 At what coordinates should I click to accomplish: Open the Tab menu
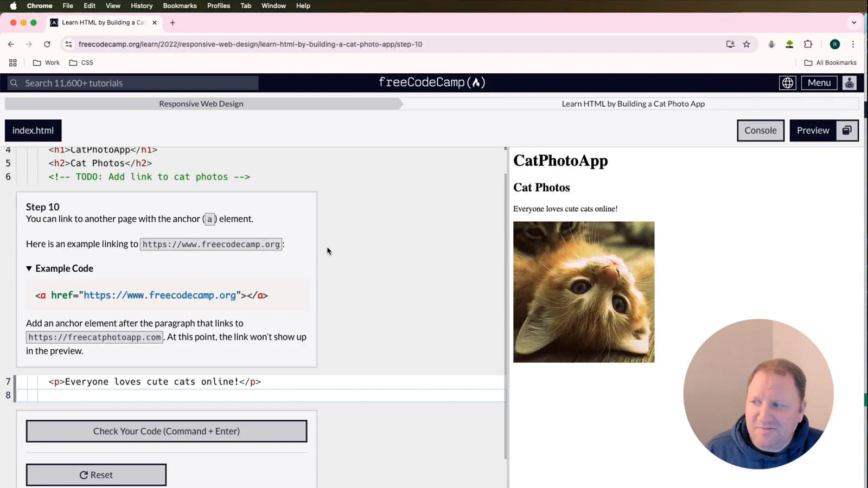pyautogui.click(x=246, y=6)
